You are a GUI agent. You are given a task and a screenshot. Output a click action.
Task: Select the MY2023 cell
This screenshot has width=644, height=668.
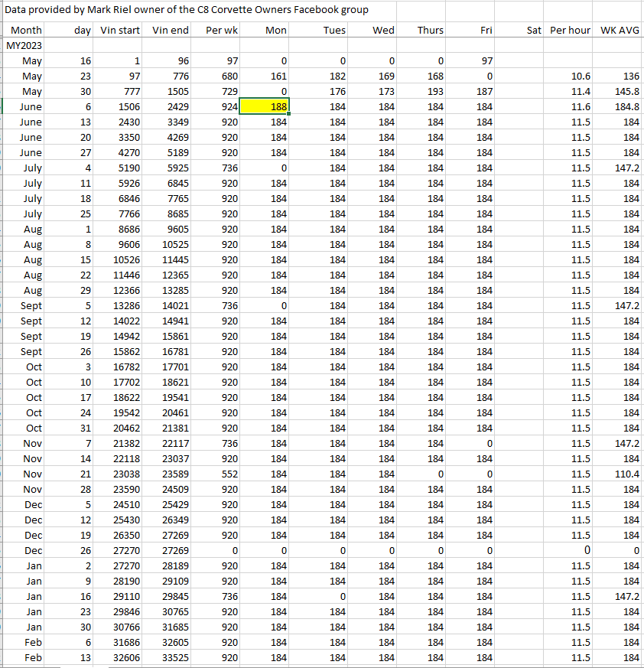click(x=25, y=46)
